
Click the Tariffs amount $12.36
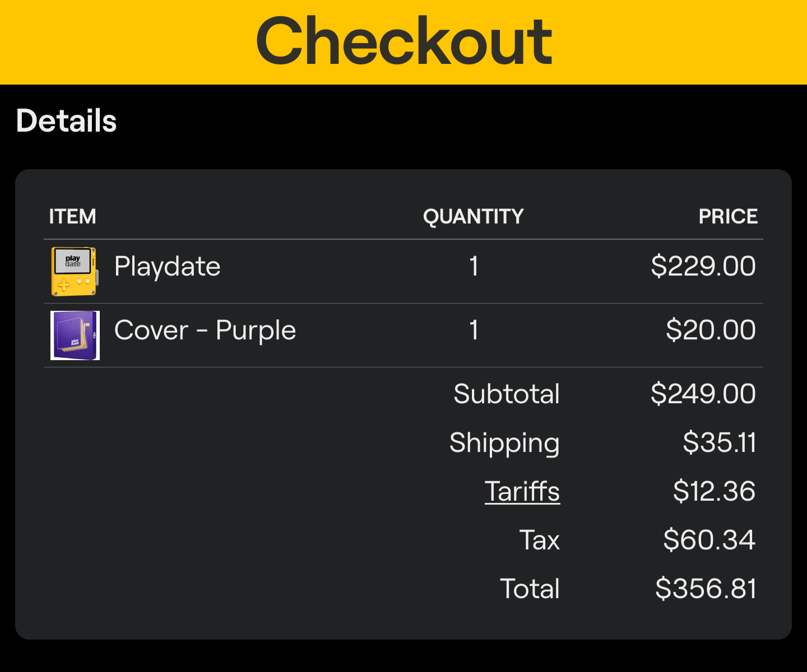(715, 491)
